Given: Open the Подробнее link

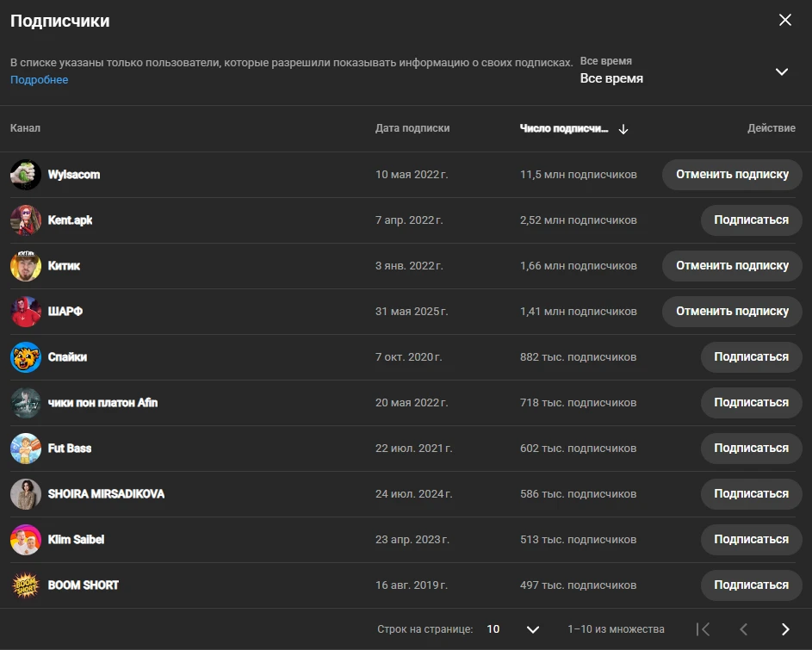Looking at the screenshot, I should pos(40,80).
